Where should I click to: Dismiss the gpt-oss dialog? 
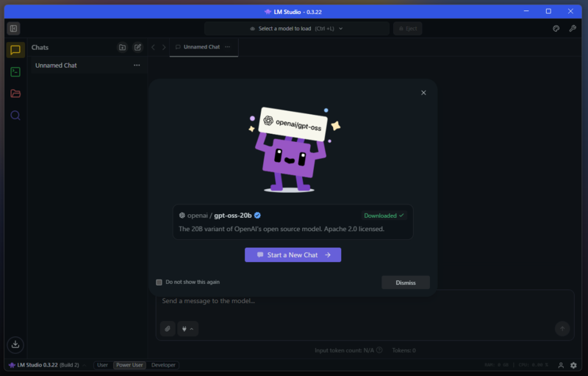(405, 283)
